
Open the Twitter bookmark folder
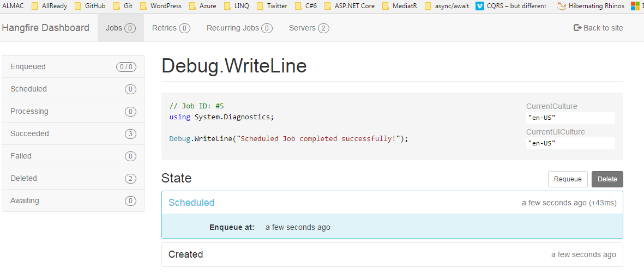tap(272, 6)
